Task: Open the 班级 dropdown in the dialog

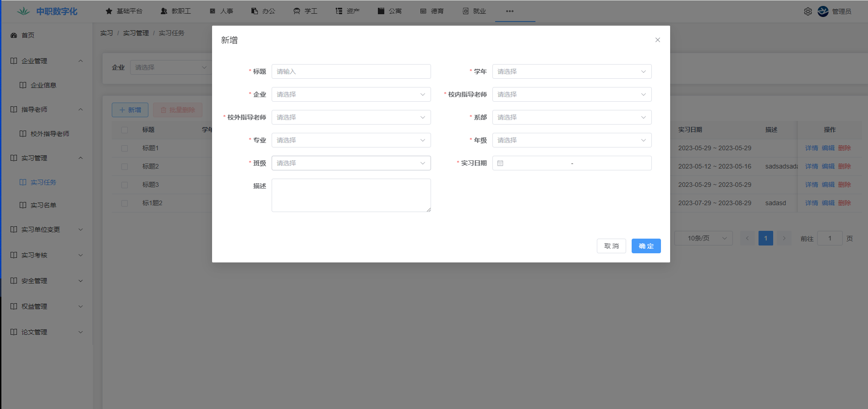Action: (x=351, y=163)
